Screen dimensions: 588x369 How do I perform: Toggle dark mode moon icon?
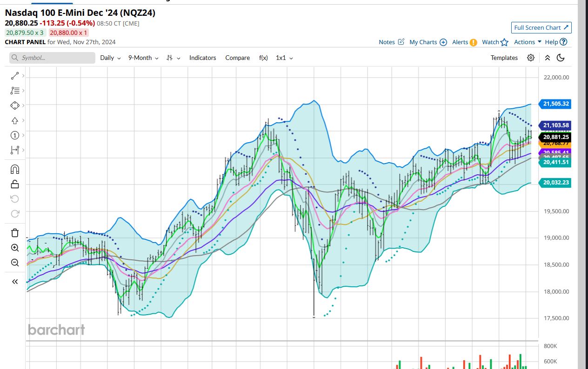561,58
